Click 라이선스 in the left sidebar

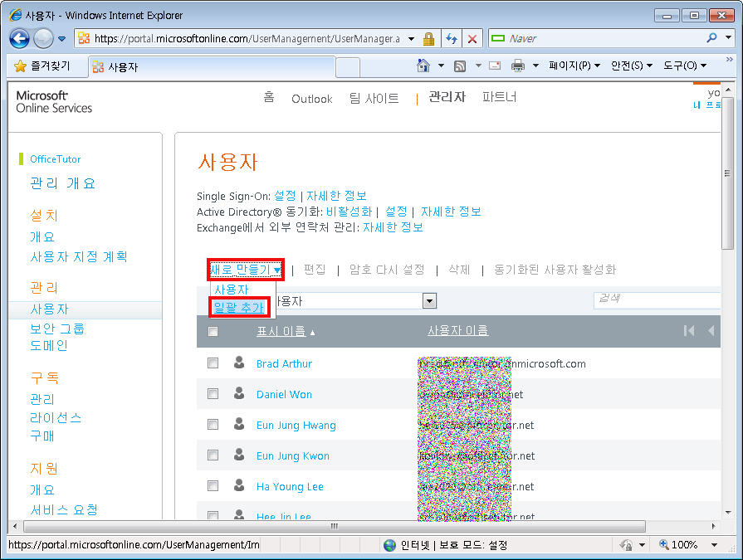coord(56,417)
